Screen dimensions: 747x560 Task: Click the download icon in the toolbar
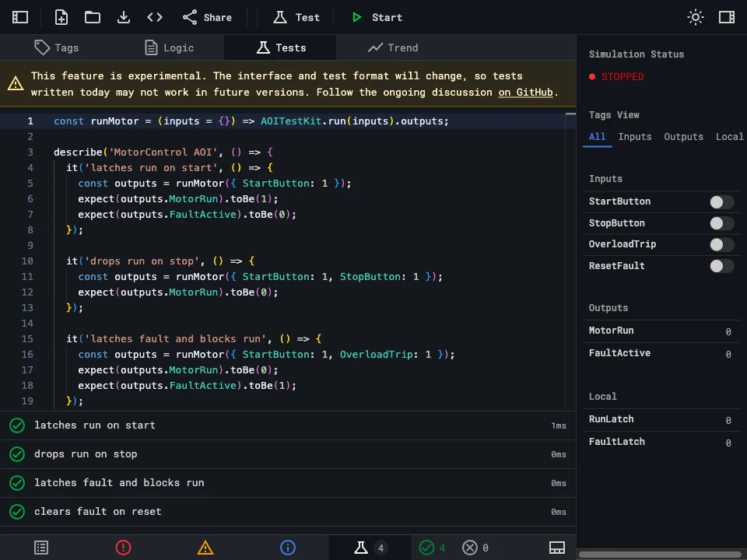(x=124, y=17)
